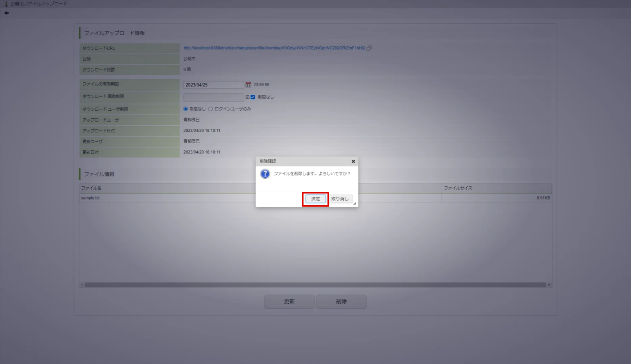Click the 更新日付 value 2023/04/20 18:10:11

point(202,152)
